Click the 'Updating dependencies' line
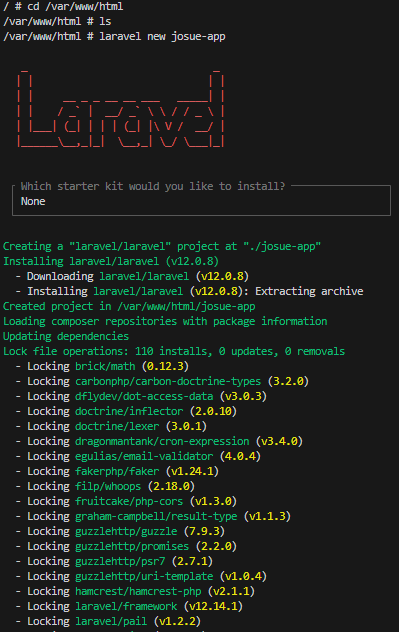Screen dimensions: 399x632 click(x=66, y=336)
